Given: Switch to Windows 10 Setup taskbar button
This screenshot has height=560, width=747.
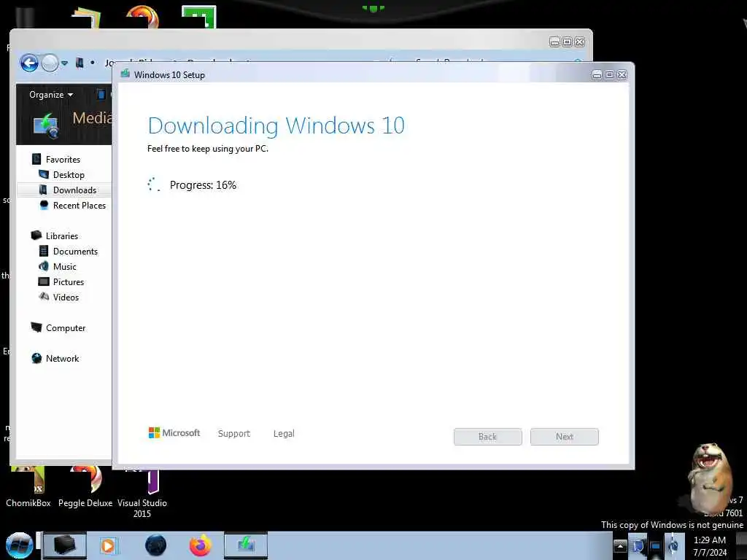Looking at the screenshot, I should click(246, 545).
